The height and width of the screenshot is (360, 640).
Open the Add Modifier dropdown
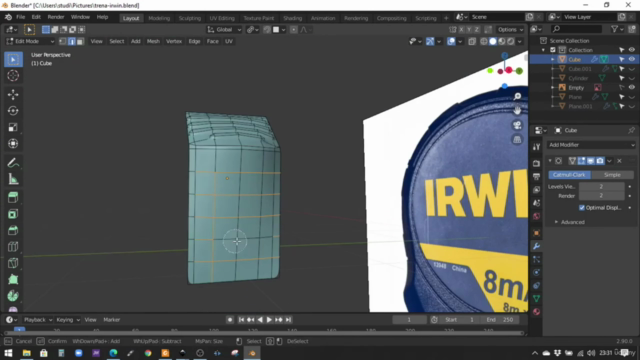point(591,145)
